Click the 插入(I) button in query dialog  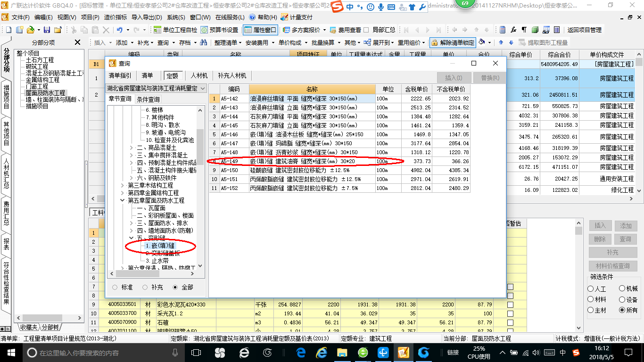pyautogui.click(x=454, y=77)
